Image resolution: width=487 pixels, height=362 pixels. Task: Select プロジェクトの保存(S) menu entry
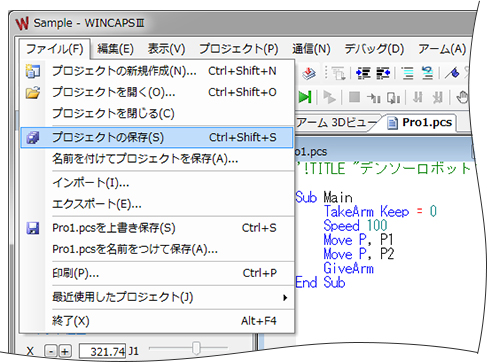[157, 137]
